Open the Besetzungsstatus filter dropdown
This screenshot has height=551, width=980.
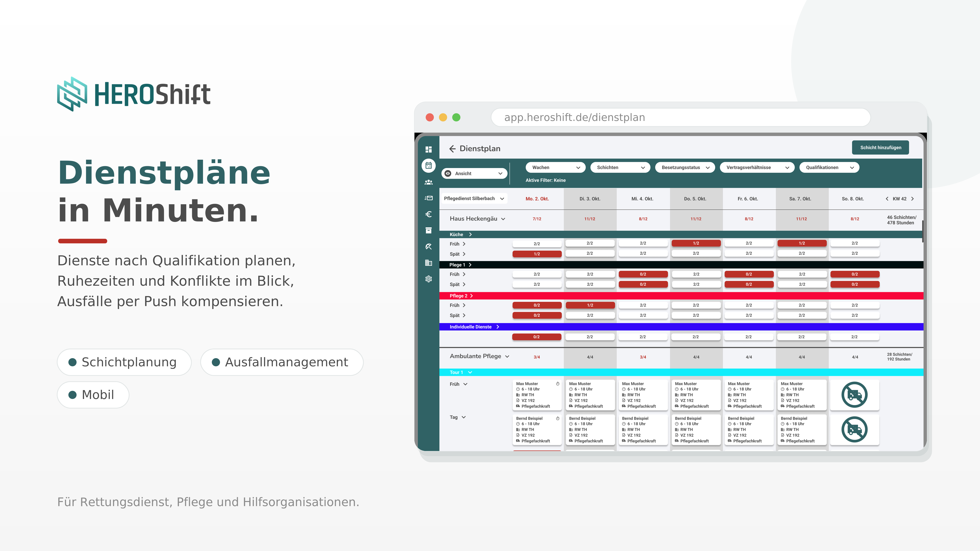click(685, 168)
